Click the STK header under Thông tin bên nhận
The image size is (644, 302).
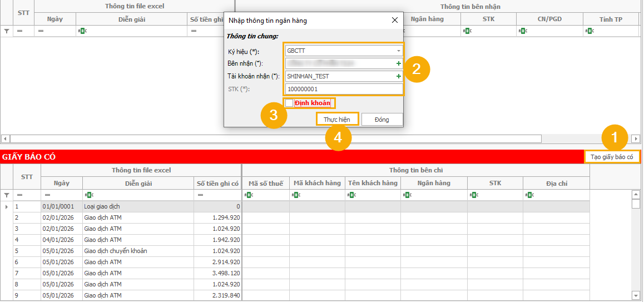pyautogui.click(x=488, y=19)
